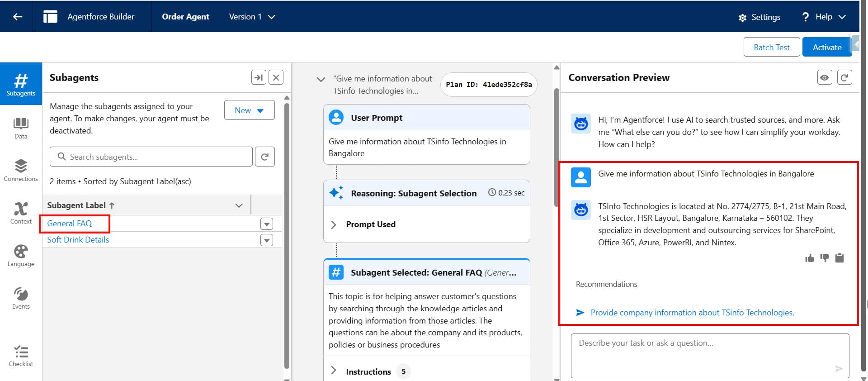Image resolution: width=868 pixels, height=381 pixels.
Task: Click the Order Agent title
Action: 185,17
